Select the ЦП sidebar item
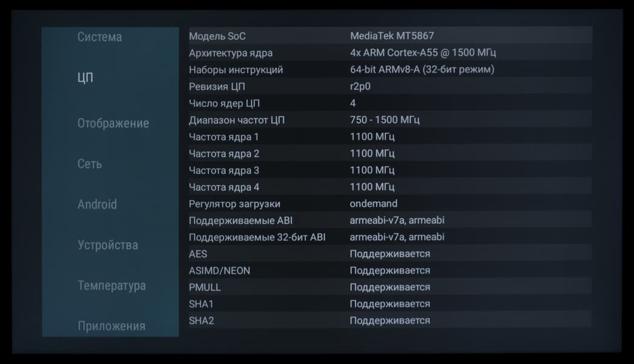Viewport: 634px width, 364px height. [86, 78]
